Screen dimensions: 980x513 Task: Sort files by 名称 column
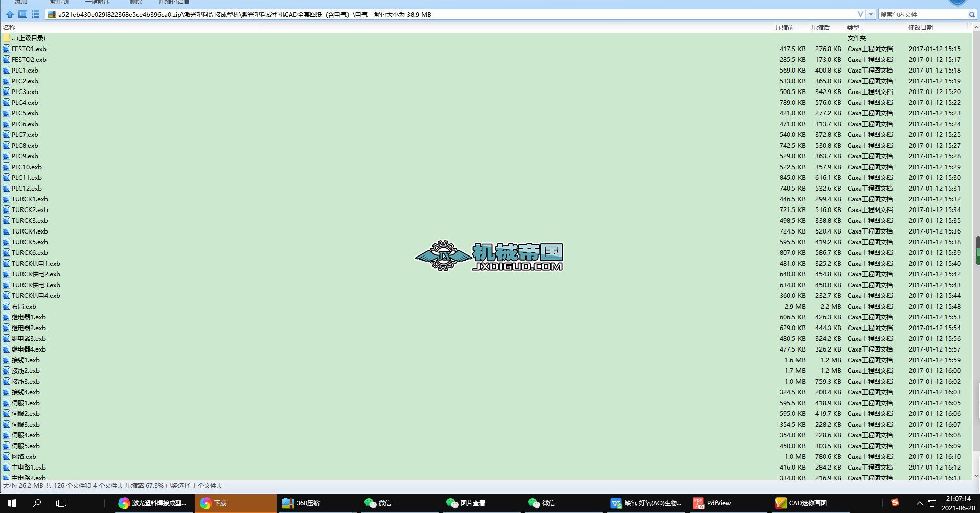click(x=9, y=28)
